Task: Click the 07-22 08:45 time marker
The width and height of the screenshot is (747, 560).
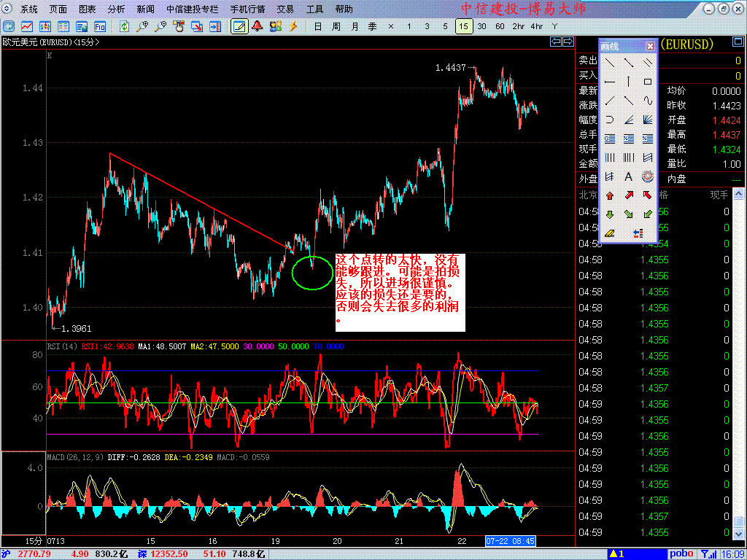Action: click(510, 542)
